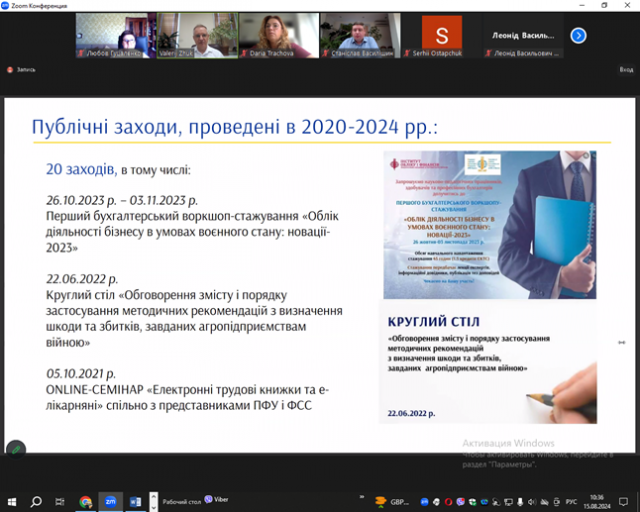Click text Перший бухгалтерський воркшоп-стажування
The width and height of the screenshot is (640, 512).
tap(172, 216)
